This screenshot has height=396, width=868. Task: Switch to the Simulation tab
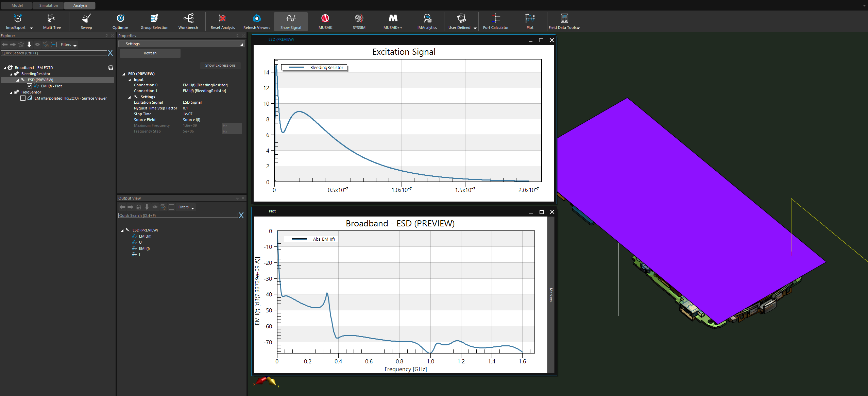coord(49,5)
